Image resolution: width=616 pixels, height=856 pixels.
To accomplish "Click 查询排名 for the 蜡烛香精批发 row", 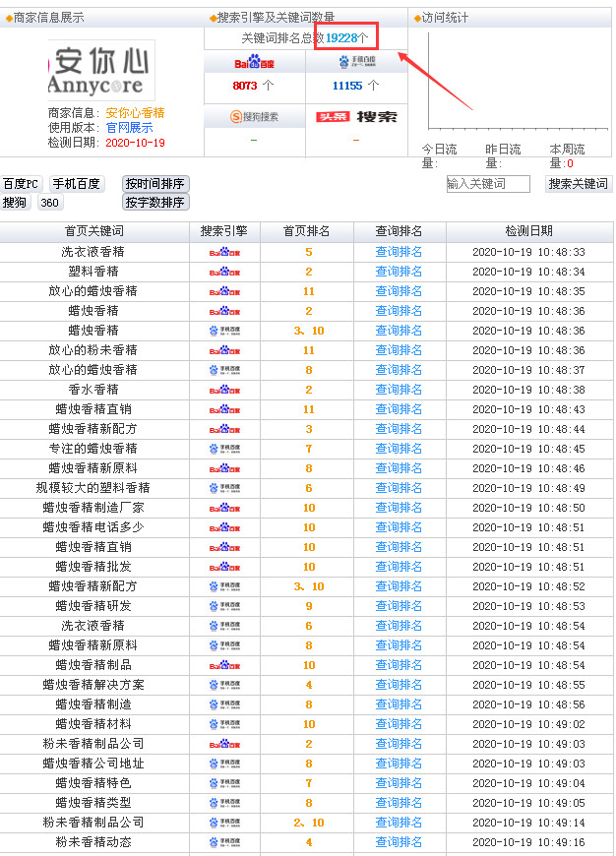I will 399,567.
